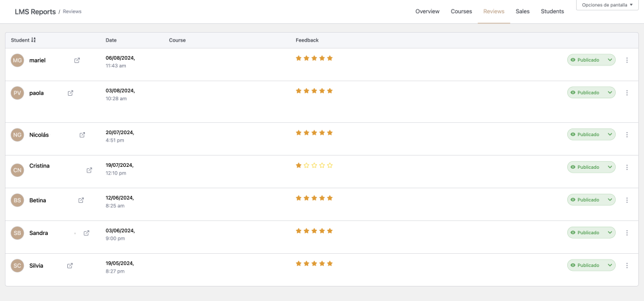The image size is (644, 301).
Task: Click external link icon next to Nicolás
Action: [82, 135]
